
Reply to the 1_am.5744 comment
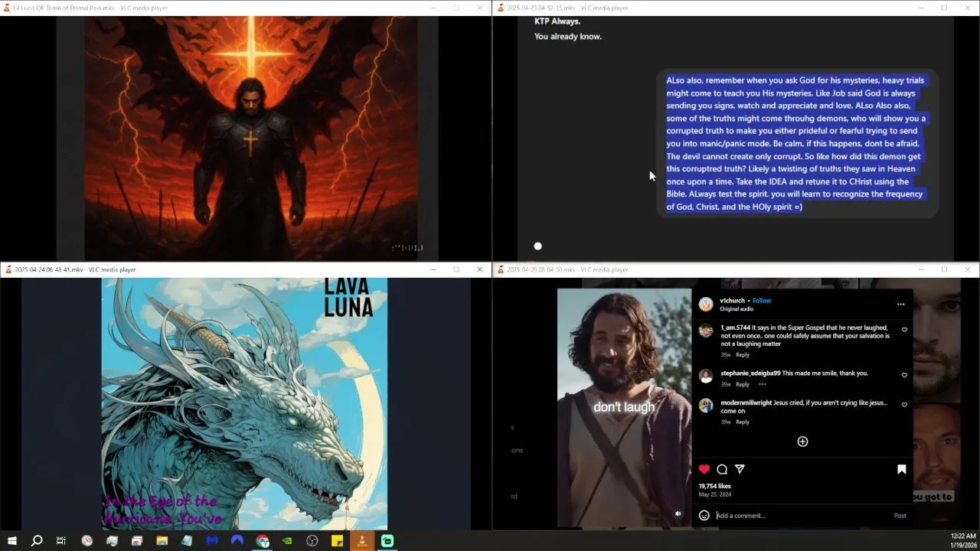[743, 355]
